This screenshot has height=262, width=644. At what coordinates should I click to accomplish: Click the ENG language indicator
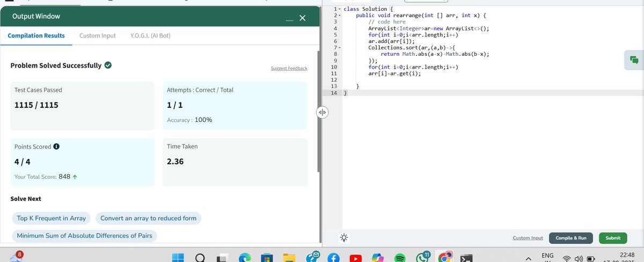click(x=548, y=254)
